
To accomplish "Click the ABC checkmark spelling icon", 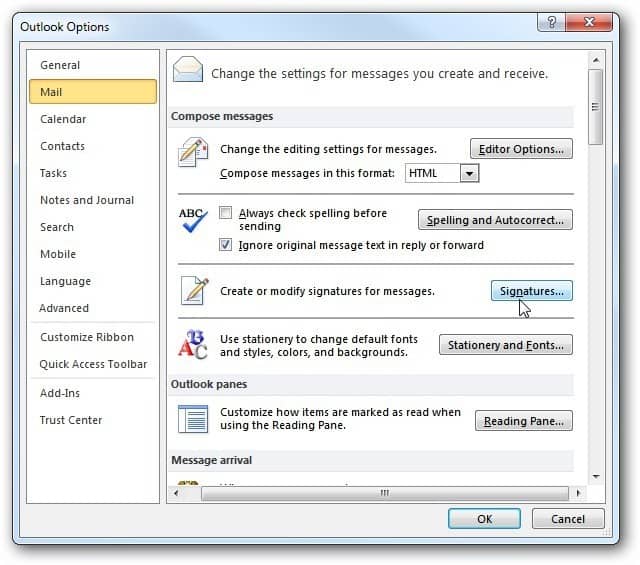I will coord(193,220).
